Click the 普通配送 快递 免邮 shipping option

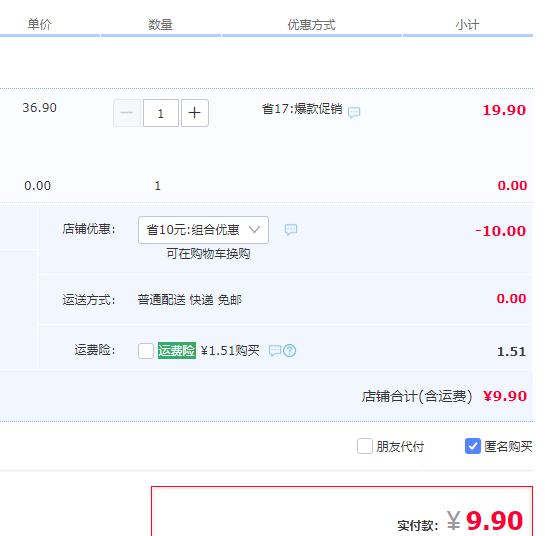pyautogui.click(x=190, y=300)
